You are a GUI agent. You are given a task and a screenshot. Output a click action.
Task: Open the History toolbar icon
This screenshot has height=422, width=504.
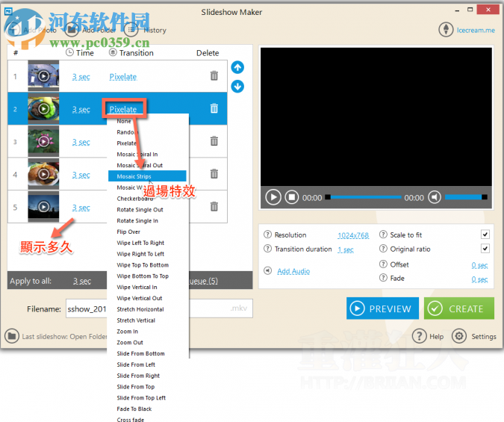(131, 30)
